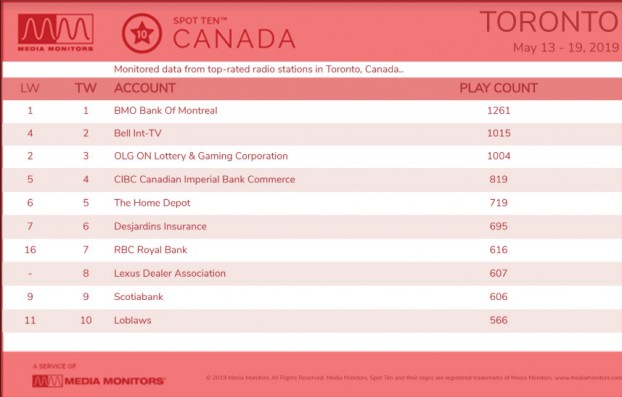Click Lexus Dealer Association entry
The height and width of the screenshot is (397, 622).
(170, 273)
